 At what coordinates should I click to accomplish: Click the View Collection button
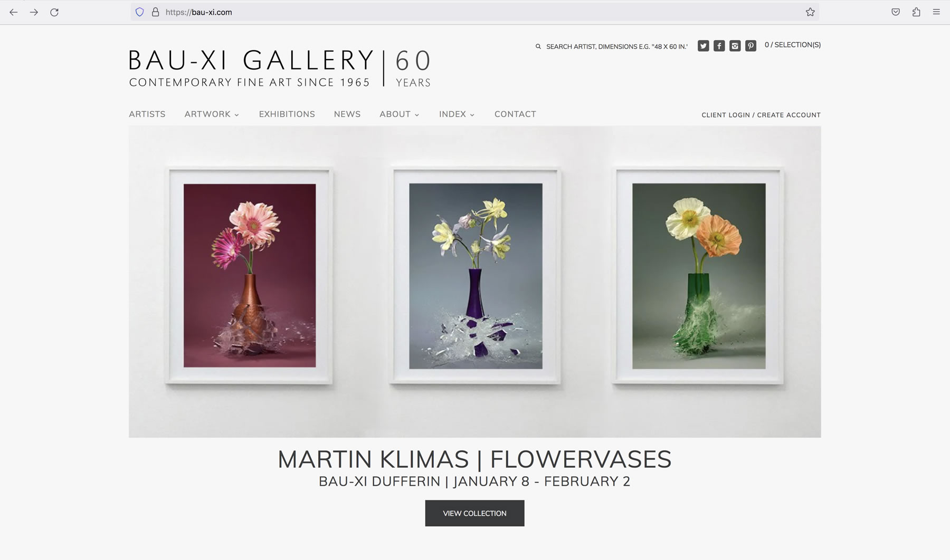(474, 513)
